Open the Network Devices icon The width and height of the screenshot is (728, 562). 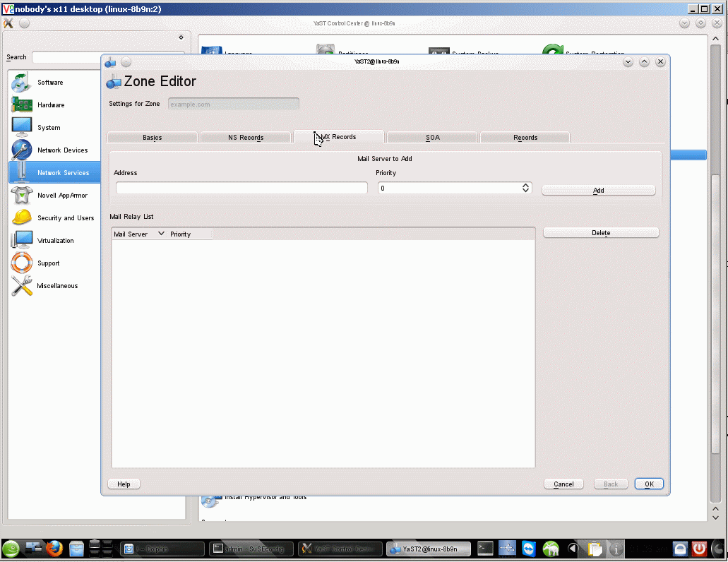21,150
